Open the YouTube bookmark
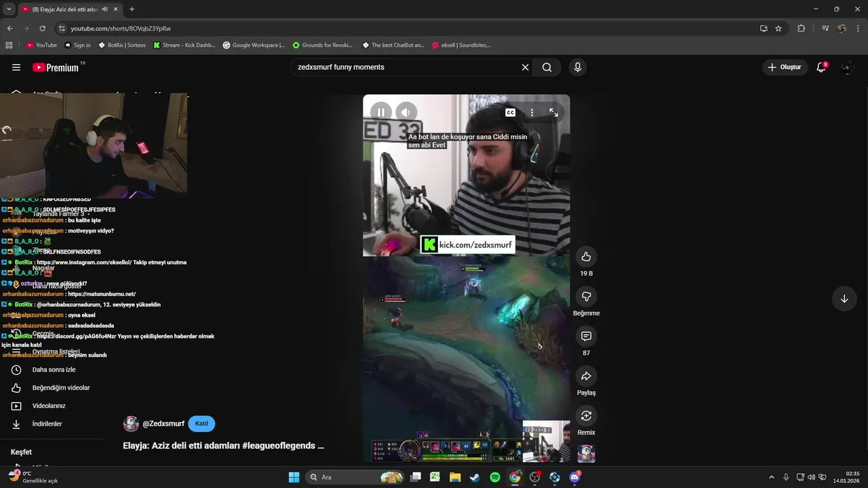Viewport: 868px width, 488px height. click(x=41, y=45)
